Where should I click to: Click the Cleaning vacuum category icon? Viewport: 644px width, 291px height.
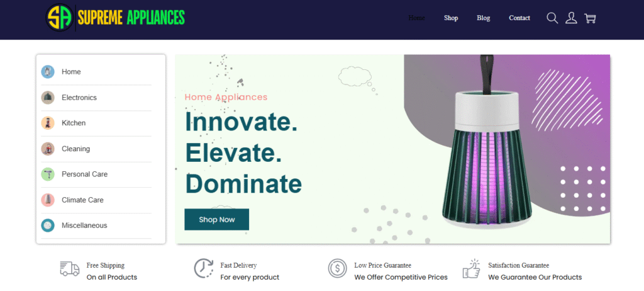tap(48, 149)
